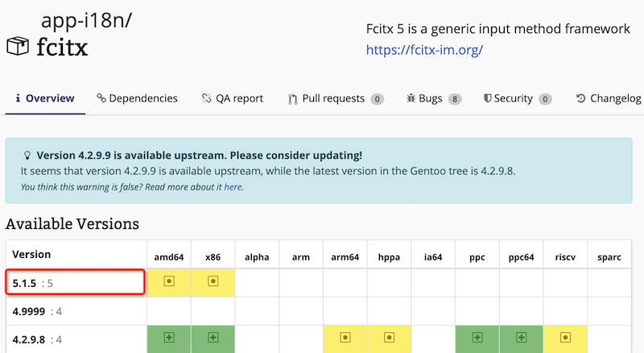Image resolution: width=644 pixels, height=353 pixels.
Task: Click the arm column header
Action: point(300,257)
